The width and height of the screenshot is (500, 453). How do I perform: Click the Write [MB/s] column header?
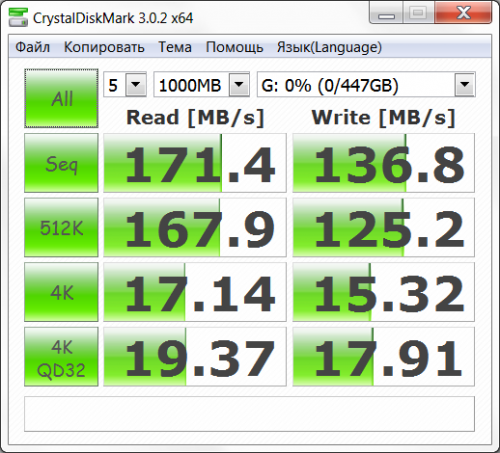pyautogui.click(x=383, y=118)
